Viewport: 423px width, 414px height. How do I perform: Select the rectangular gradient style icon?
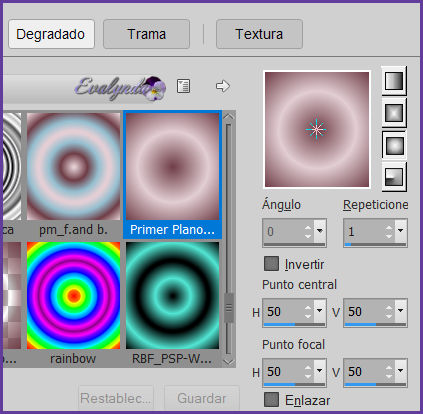pos(394,113)
